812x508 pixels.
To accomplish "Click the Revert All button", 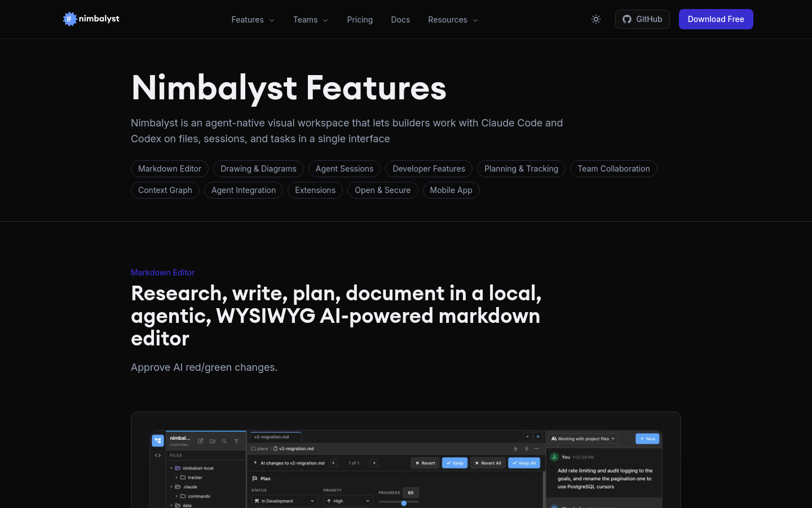I will tap(488, 463).
